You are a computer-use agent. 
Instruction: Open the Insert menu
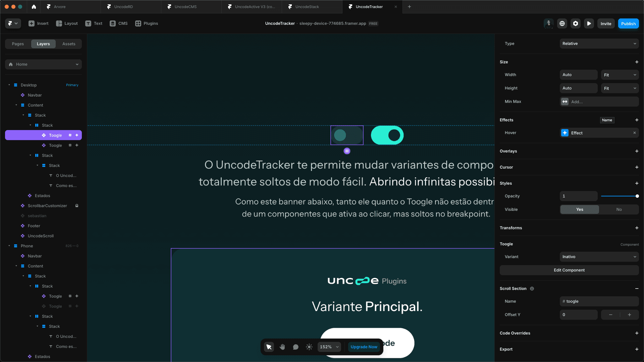click(x=39, y=23)
